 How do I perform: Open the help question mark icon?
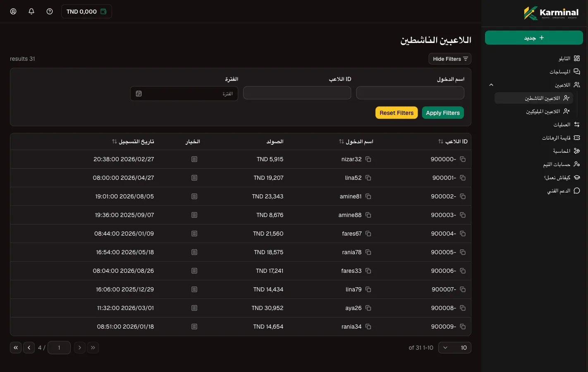pyautogui.click(x=50, y=12)
